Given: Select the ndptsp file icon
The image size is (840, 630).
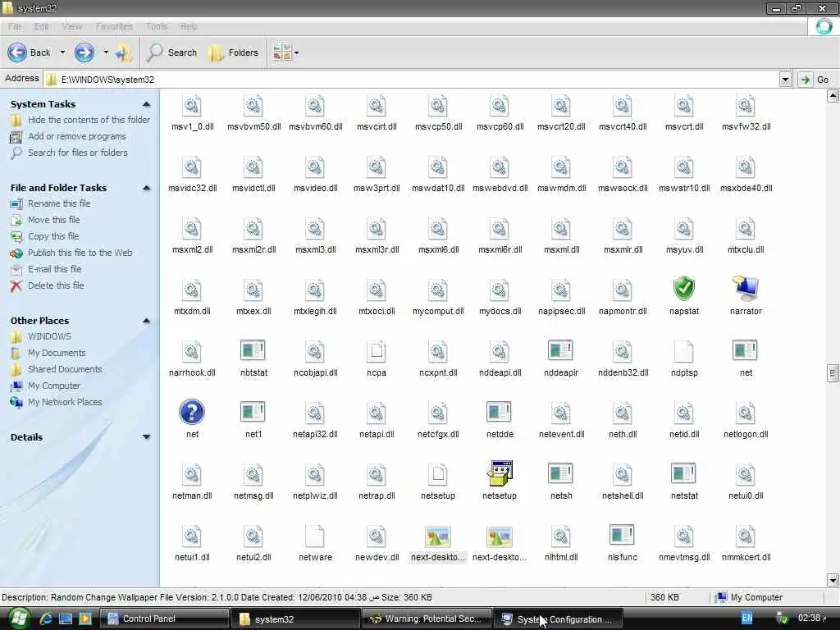Looking at the screenshot, I should 684,351.
